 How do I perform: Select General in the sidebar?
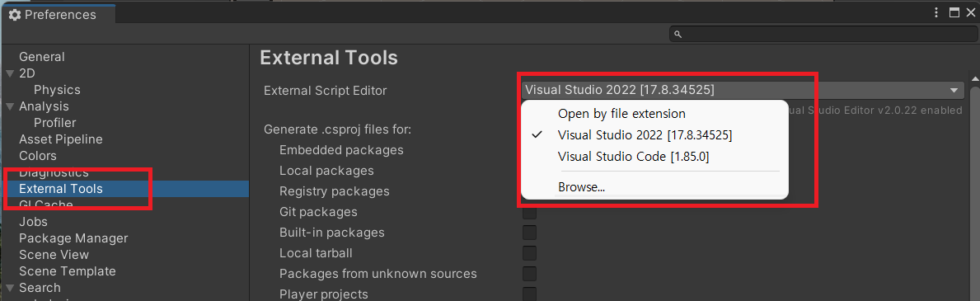click(42, 57)
